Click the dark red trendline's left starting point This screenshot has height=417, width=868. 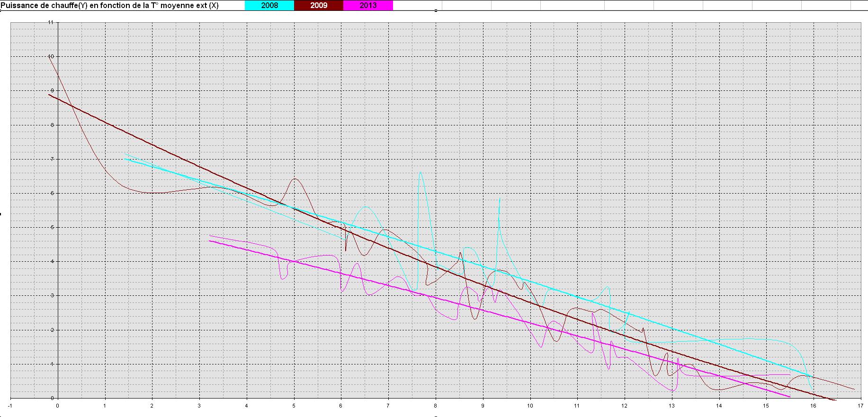(x=49, y=95)
